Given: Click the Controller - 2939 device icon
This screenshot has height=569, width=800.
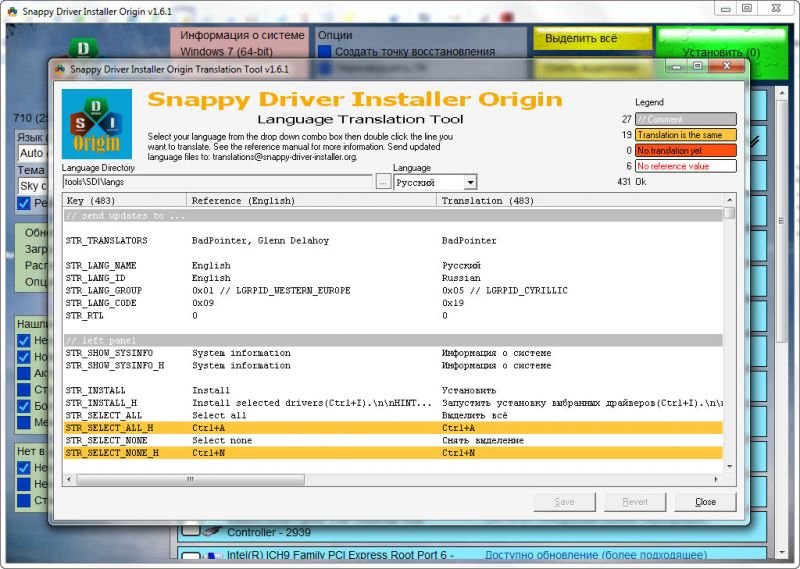Looking at the screenshot, I should click(211, 532).
